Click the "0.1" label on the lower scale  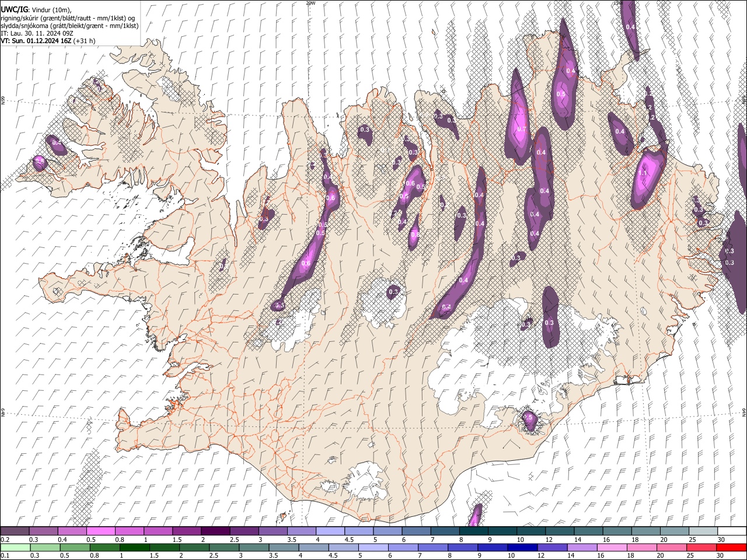tap(5, 556)
